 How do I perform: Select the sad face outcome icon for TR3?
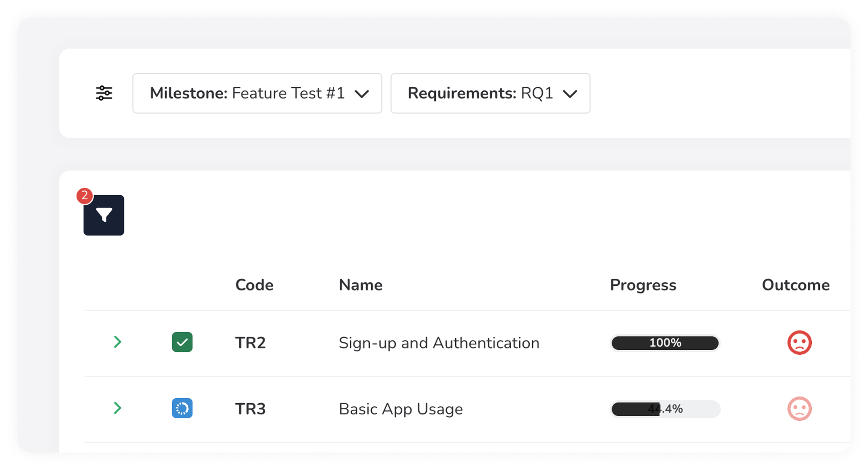click(x=799, y=408)
